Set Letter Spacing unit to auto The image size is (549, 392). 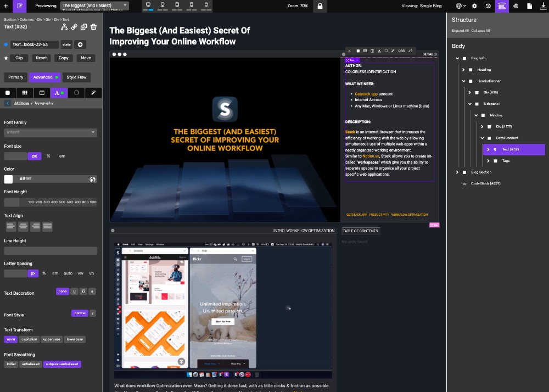coord(68,273)
